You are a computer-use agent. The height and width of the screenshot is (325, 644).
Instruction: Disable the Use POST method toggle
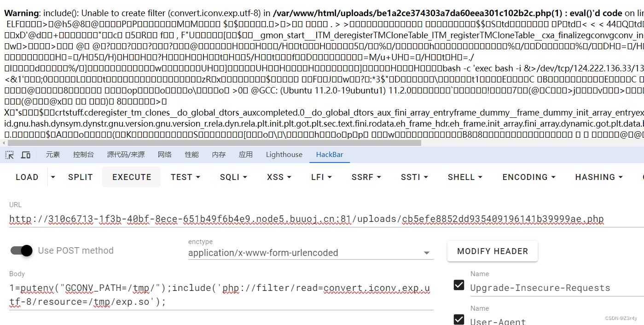[21, 250]
